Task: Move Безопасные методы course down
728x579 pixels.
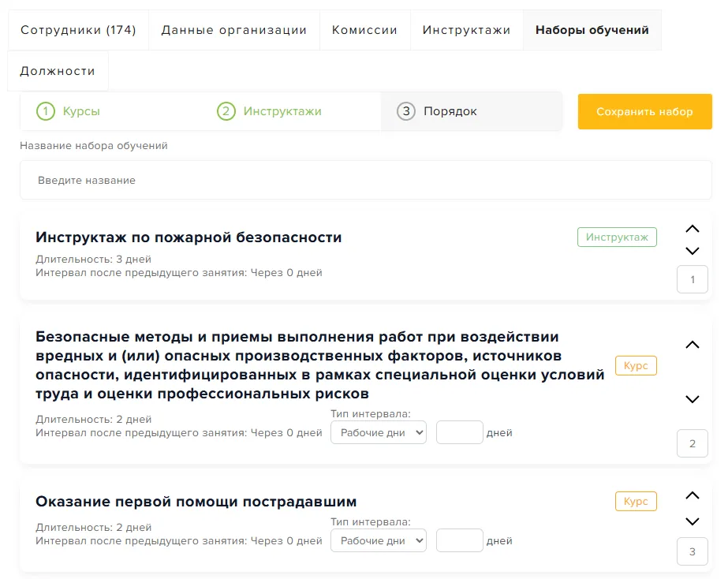Action: pos(693,399)
